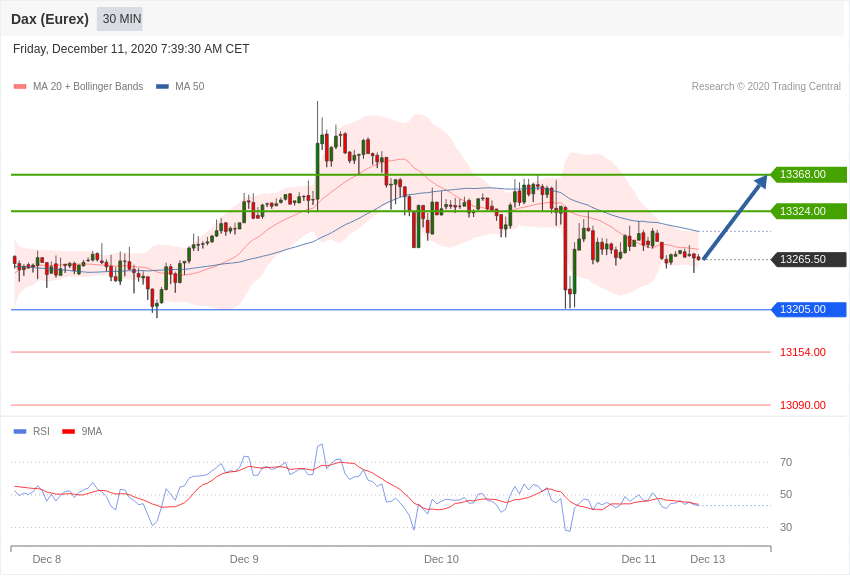Viewport: 850px width, 576px height.
Task: Click the 30 MIN timeframe badge
Action: pos(120,19)
